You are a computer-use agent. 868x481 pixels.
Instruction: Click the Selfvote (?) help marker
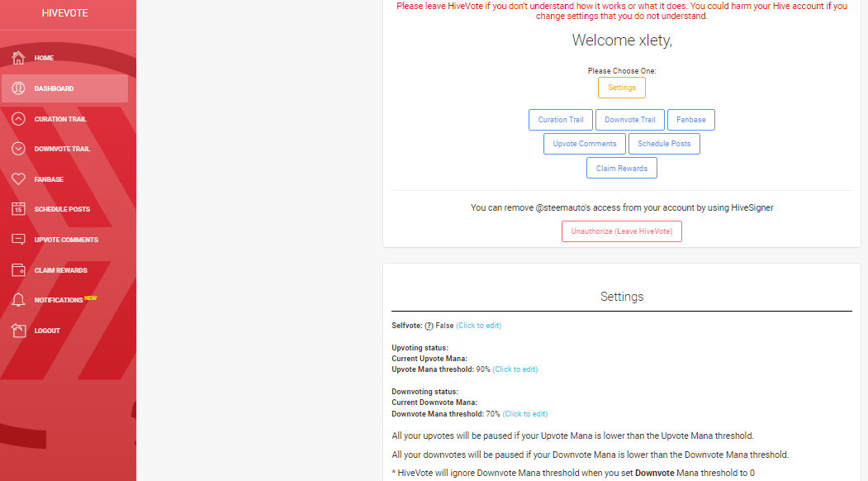[x=429, y=326]
